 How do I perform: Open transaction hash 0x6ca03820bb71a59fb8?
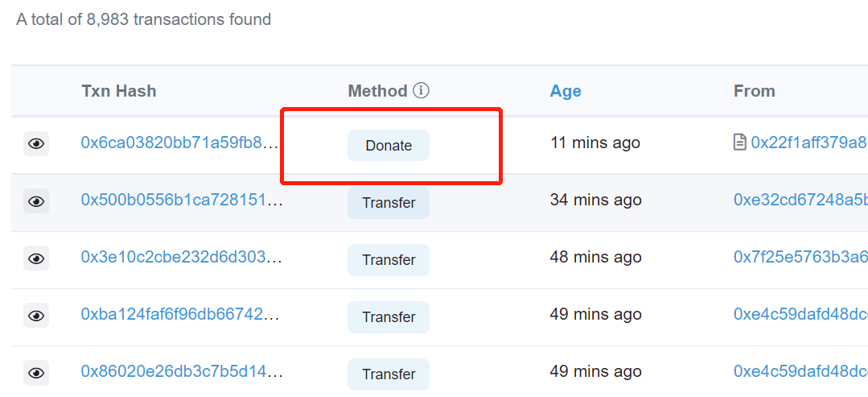click(x=180, y=143)
